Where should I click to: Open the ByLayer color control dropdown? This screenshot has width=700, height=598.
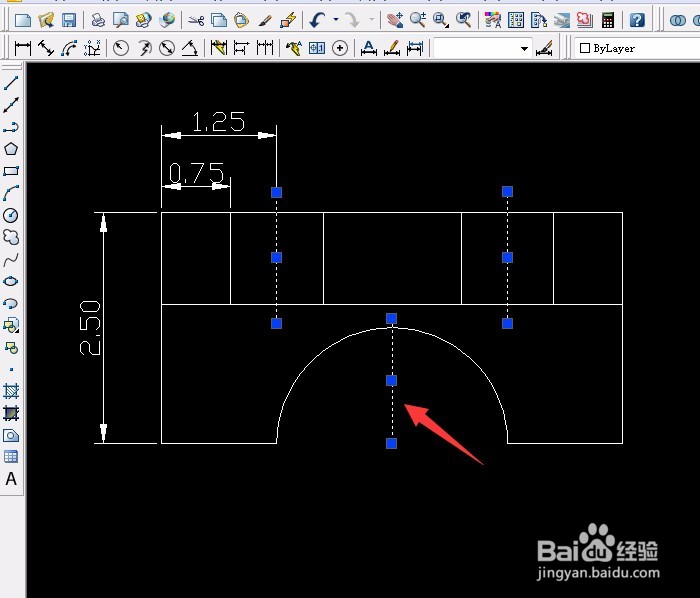(x=637, y=48)
